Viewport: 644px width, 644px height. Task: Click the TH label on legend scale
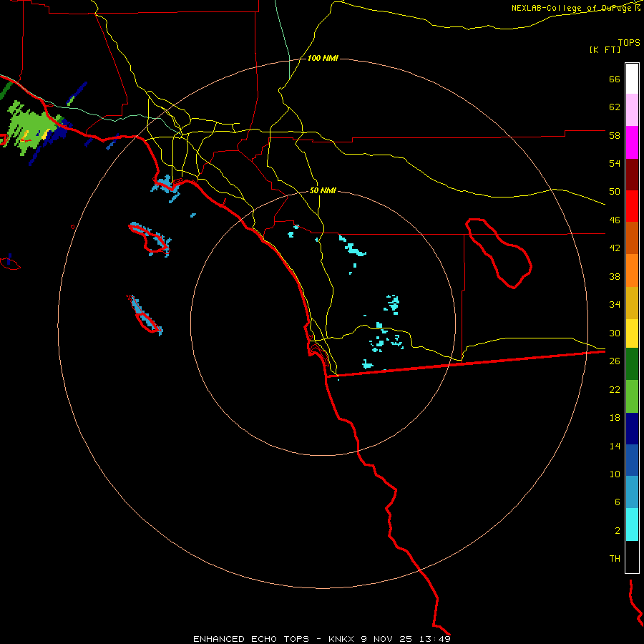click(615, 559)
